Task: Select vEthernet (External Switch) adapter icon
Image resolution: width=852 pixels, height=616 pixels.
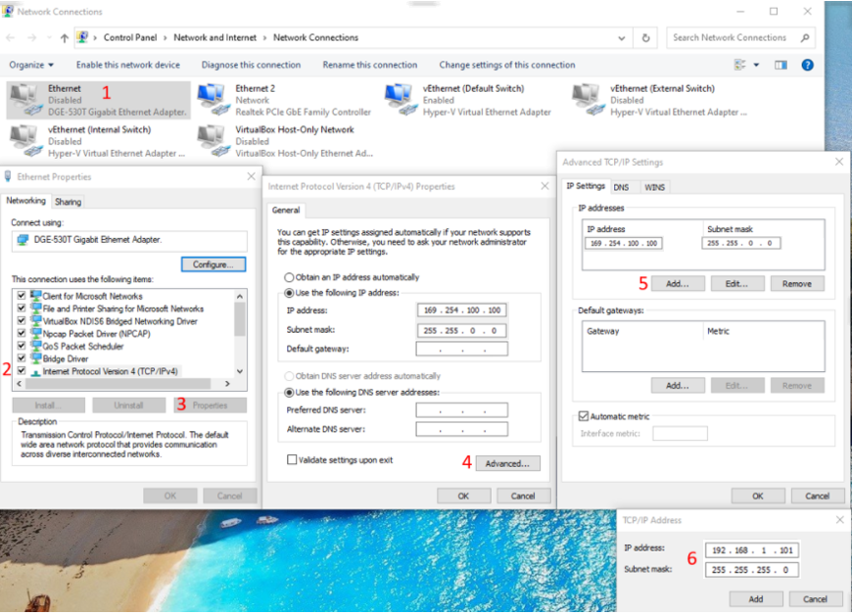Action: pyautogui.click(x=587, y=100)
